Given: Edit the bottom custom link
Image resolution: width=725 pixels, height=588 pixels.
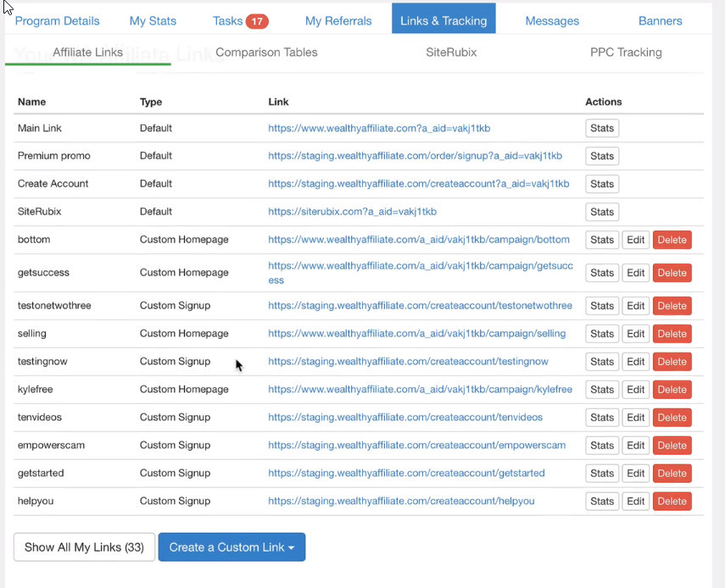Looking at the screenshot, I should tap(636, 240).
